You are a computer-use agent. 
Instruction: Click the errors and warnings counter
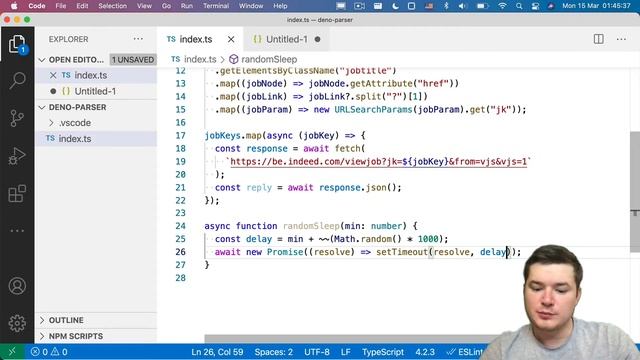(x=49, y=351)
